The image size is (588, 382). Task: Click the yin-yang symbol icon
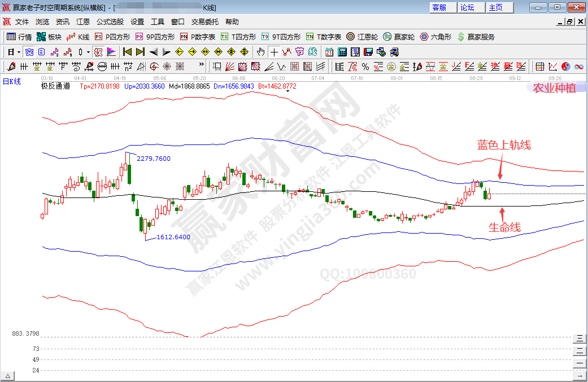coord(566,67)
